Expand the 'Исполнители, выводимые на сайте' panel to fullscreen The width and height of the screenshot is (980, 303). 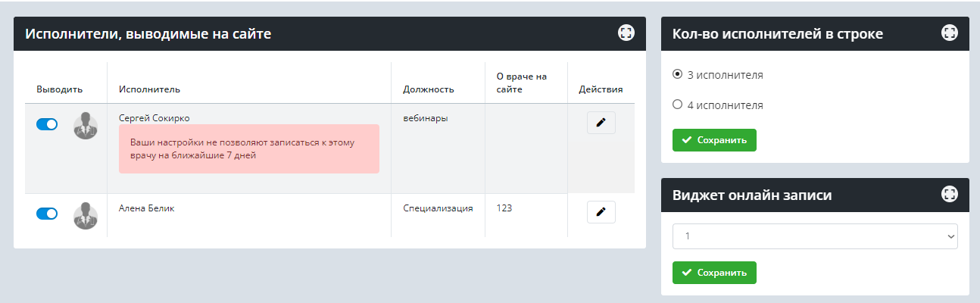[626, 33]
